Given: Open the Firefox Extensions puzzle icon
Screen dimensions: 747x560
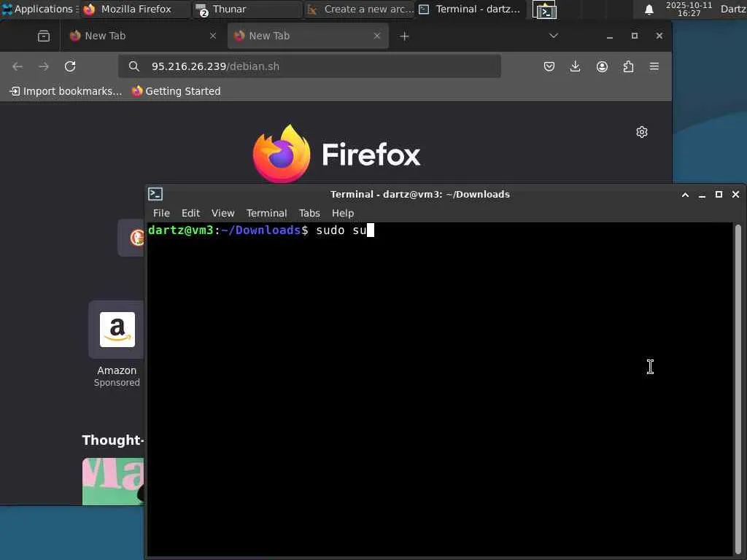Looking at the screenshot, I should click(628, 66).
